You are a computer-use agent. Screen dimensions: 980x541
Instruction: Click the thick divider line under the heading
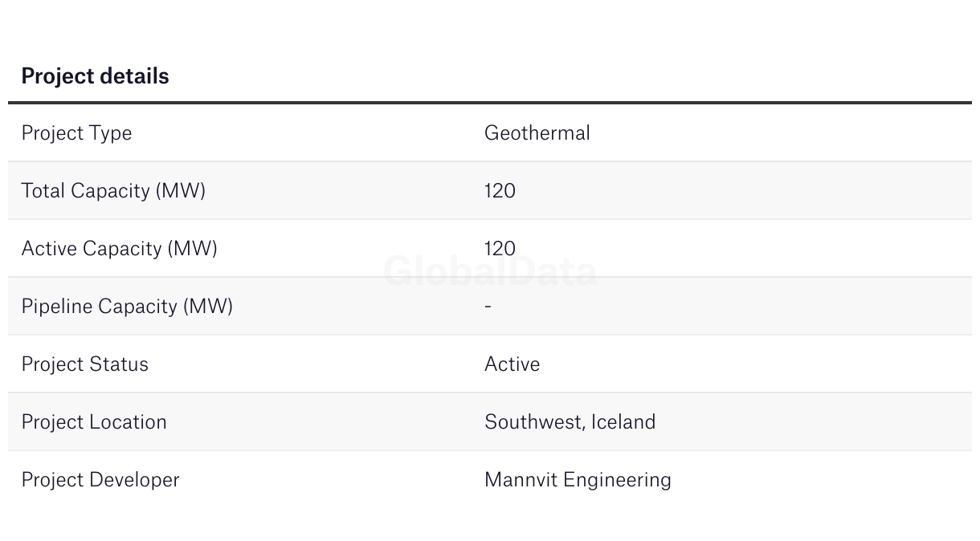(490, 103)
